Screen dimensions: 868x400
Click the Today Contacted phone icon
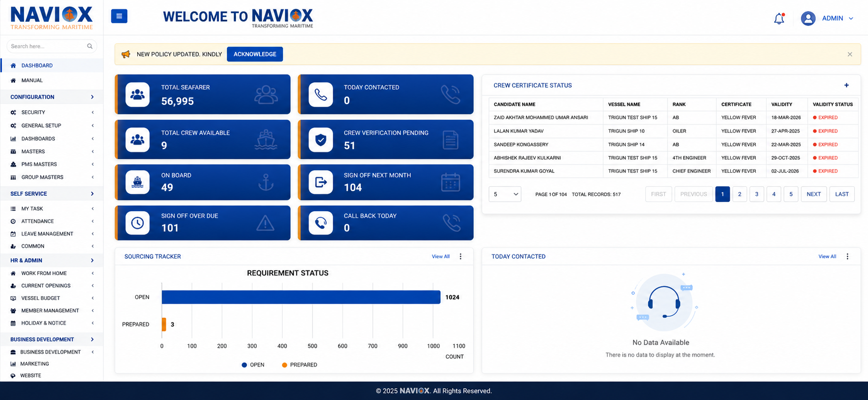[321, 94]
